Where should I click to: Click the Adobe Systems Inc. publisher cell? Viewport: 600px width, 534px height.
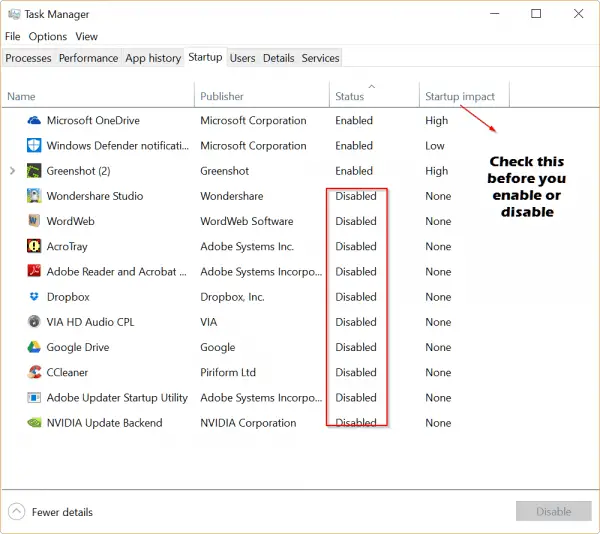[x=247, y=247]
